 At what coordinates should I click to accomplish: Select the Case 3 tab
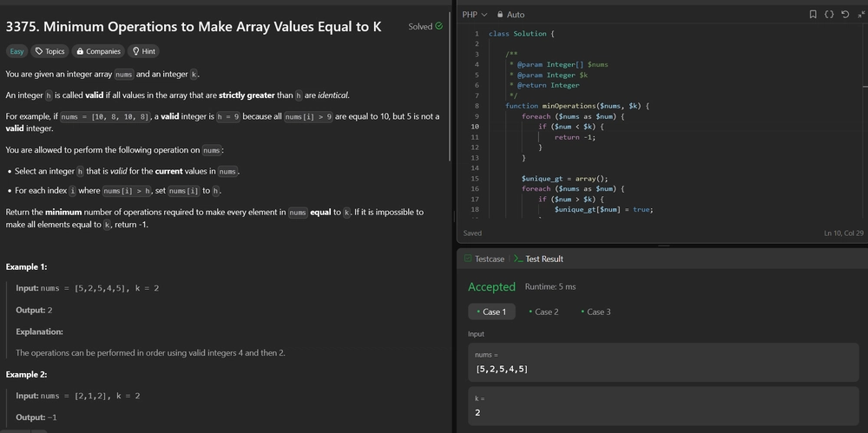coord(595,312)
